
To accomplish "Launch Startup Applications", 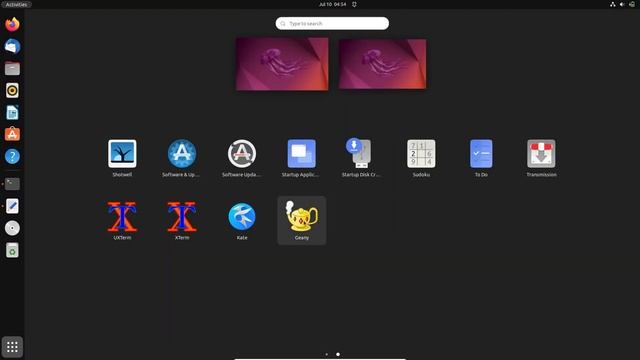I will pyautogui.click(x=301, y=158).
